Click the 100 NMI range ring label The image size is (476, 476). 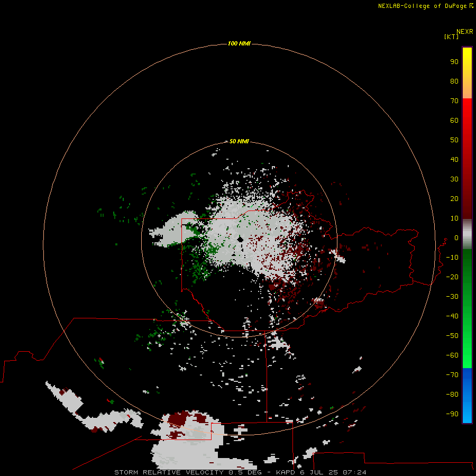(x=239, y=44)
